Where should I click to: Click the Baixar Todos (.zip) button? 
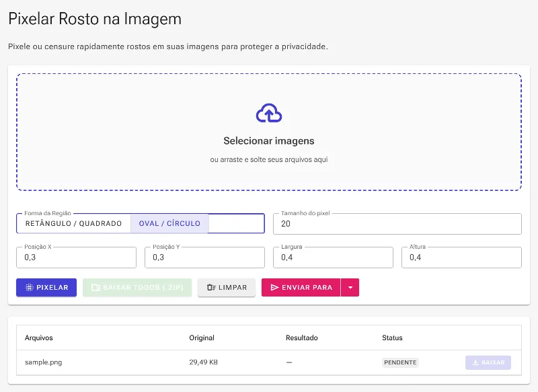pyautogui.click(x=137, y=287)
